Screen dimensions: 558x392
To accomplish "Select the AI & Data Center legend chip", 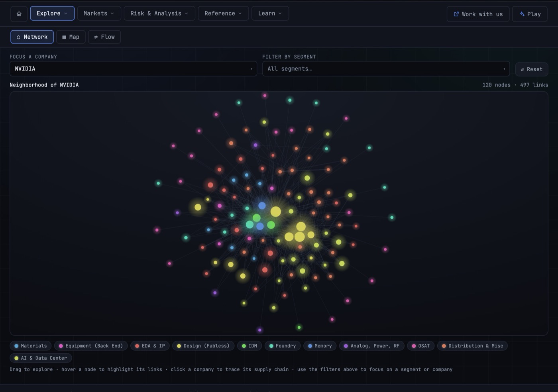I will pos(41,358).
